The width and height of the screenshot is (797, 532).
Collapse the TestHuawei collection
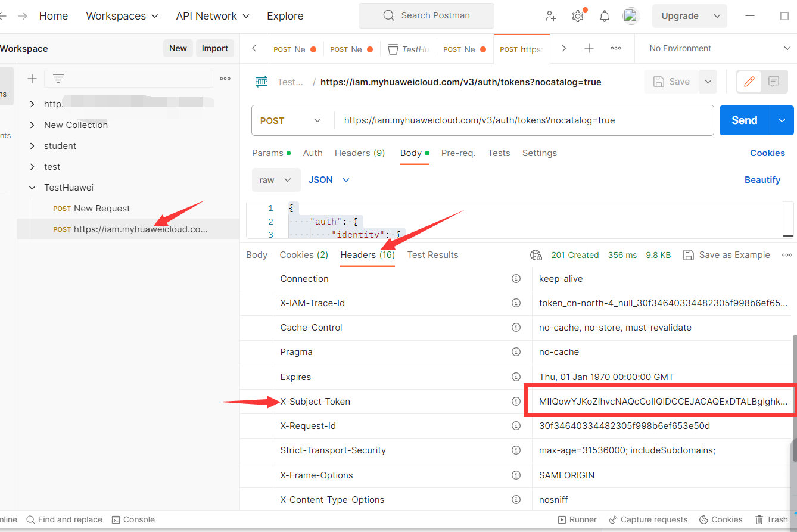click(x=32, y=188)
